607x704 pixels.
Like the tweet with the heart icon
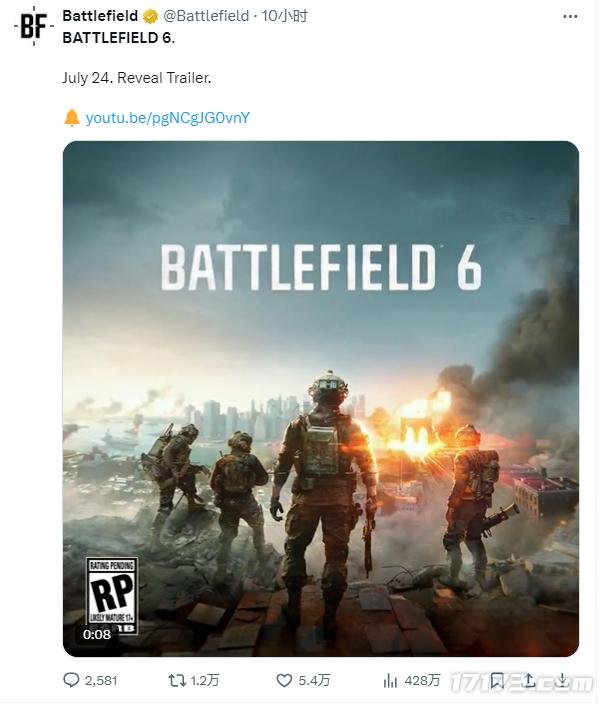(x=284, y=680)
